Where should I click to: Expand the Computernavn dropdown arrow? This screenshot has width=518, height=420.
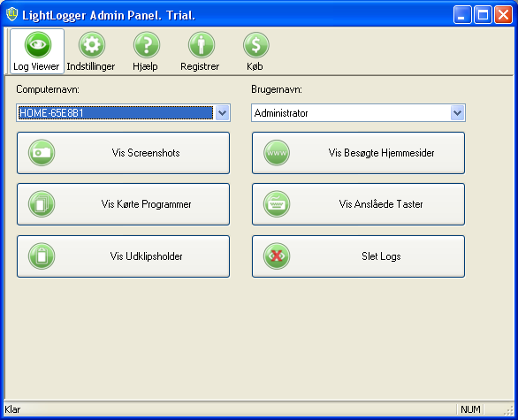(x=223, y=113)
